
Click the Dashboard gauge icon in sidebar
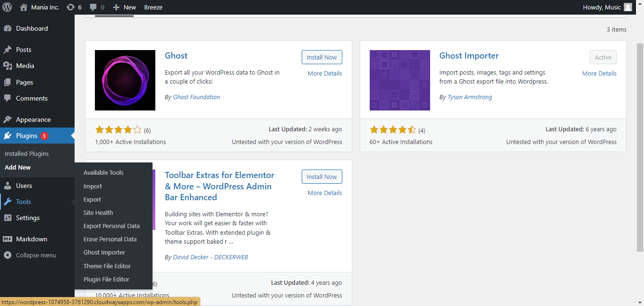click(x=8, y=28)
